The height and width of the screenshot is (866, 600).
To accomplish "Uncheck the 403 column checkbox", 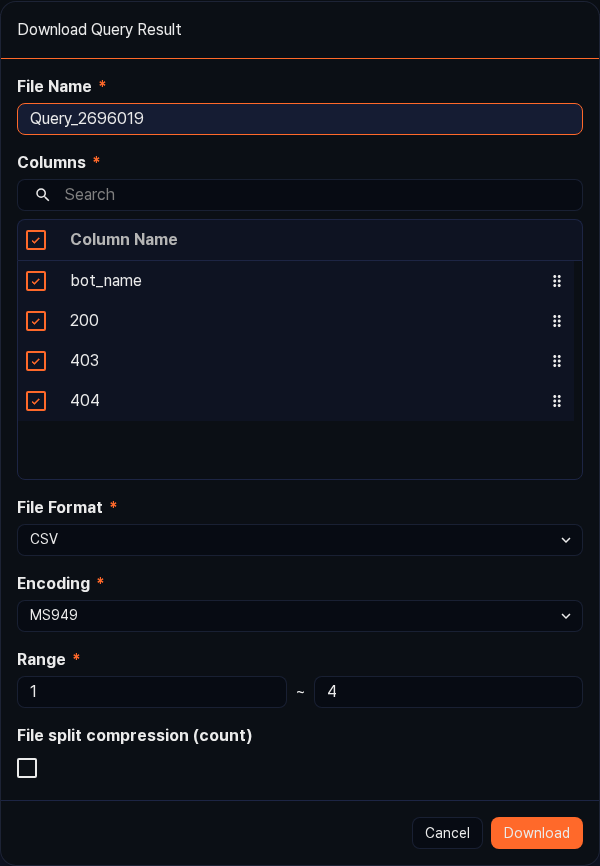I will tap(36, 361).
